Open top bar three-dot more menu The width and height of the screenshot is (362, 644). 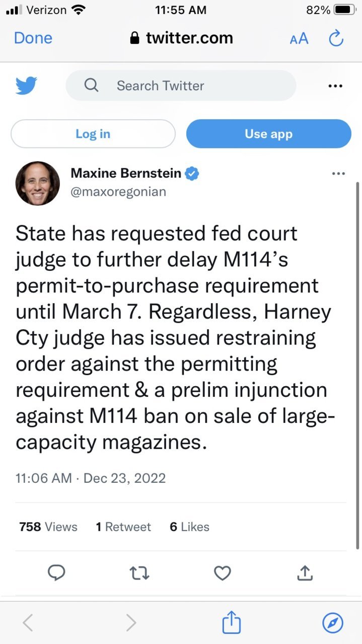[x=335, y=86]
